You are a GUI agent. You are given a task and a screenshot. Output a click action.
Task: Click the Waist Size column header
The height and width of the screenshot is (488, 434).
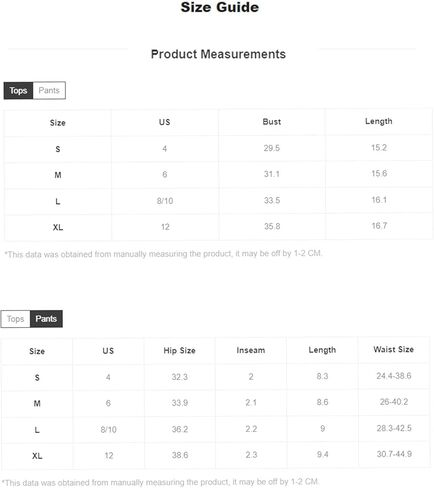point(393,349)
